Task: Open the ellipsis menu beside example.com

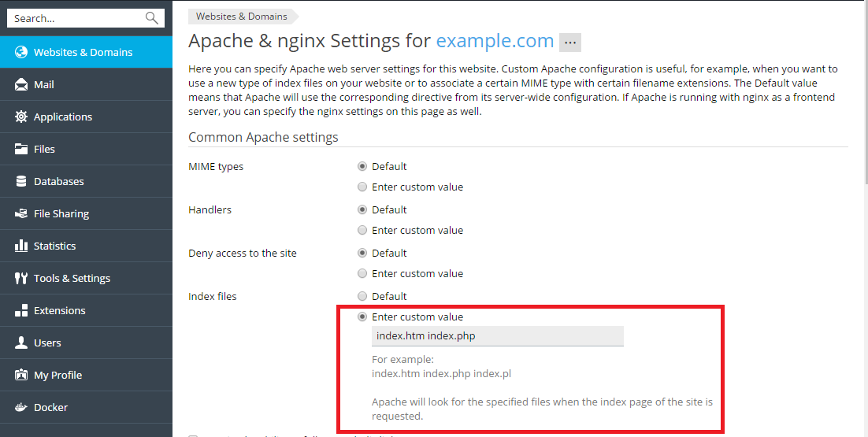Action: click(570, 42)
